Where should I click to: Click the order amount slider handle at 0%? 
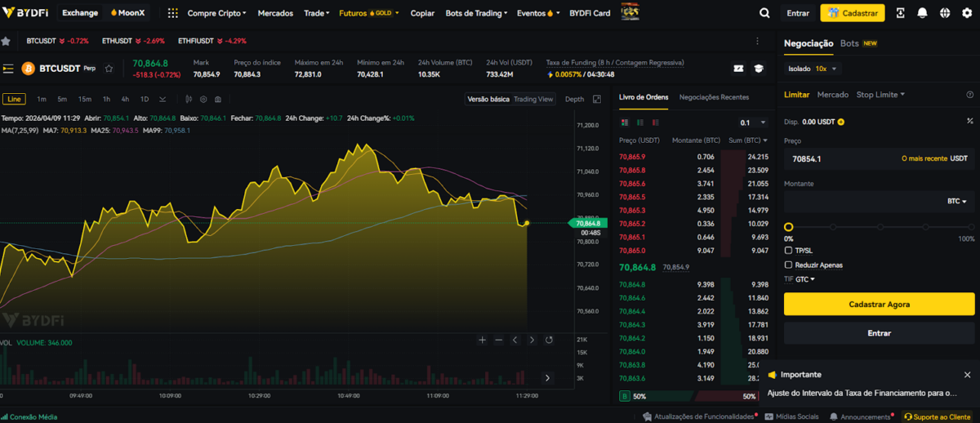(x=789, y=227)
